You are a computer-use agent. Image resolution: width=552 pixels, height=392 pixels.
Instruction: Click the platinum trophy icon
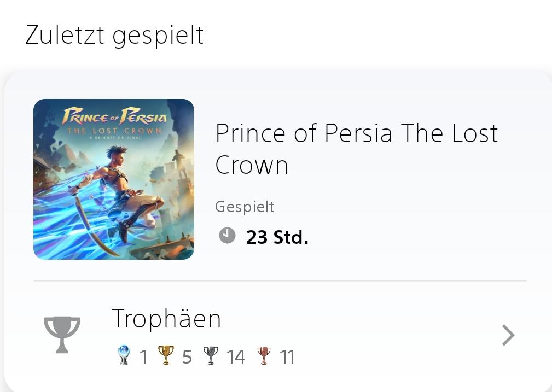[x=124, y=356]
